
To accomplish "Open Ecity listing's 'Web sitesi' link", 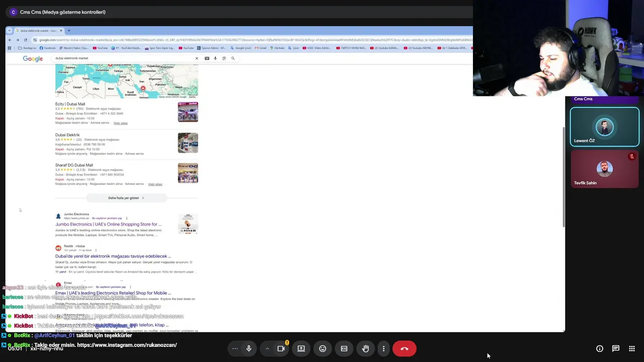I will tap(120, 123).
